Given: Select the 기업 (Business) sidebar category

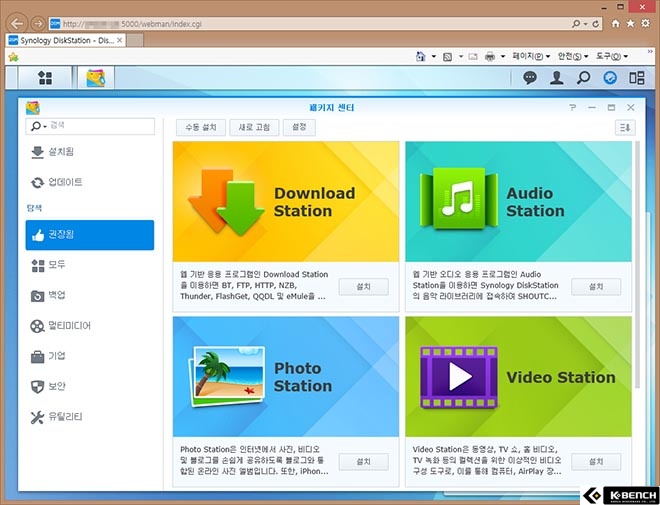Looking at the screenshot, I should [90, 356].
